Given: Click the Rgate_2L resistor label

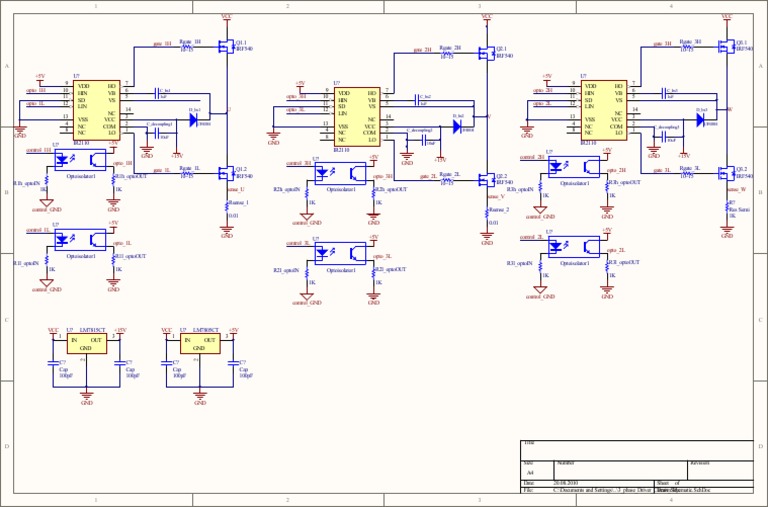Looking at the screenshot, I should point(450,175).
